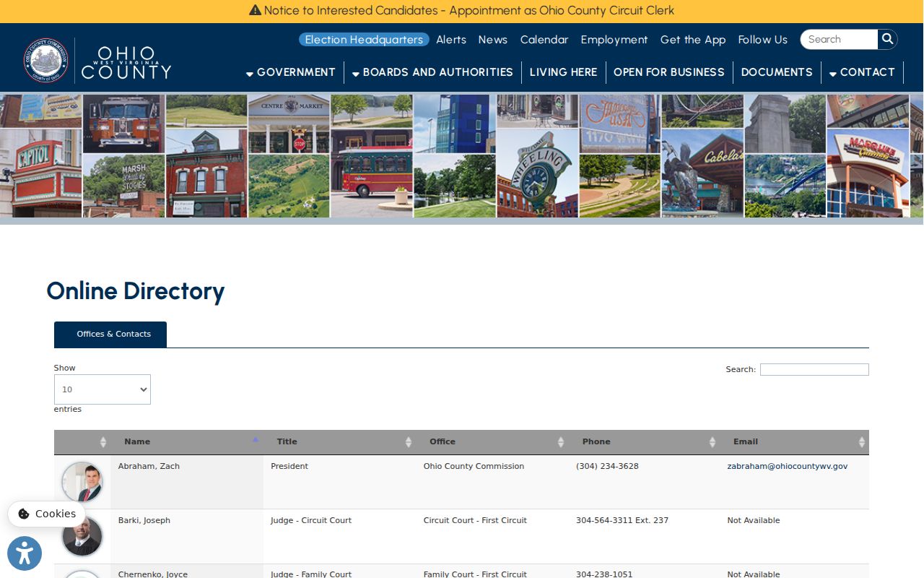Open the Employment link

pos(614,40)
